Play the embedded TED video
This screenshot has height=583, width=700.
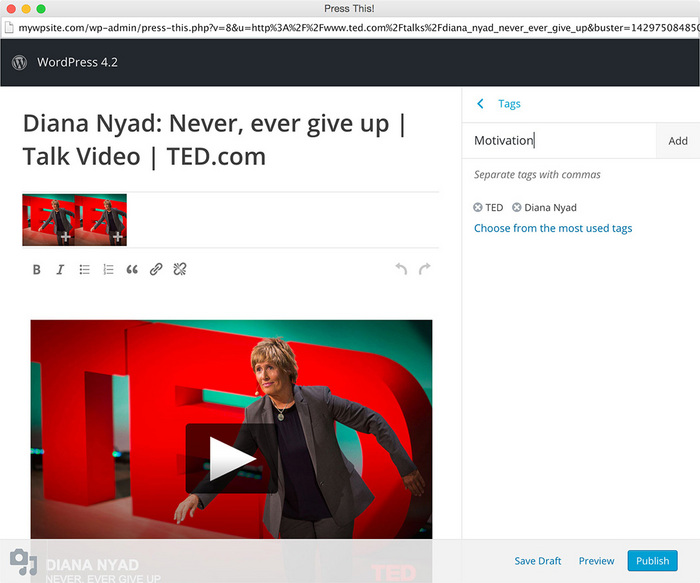(231, 458)
